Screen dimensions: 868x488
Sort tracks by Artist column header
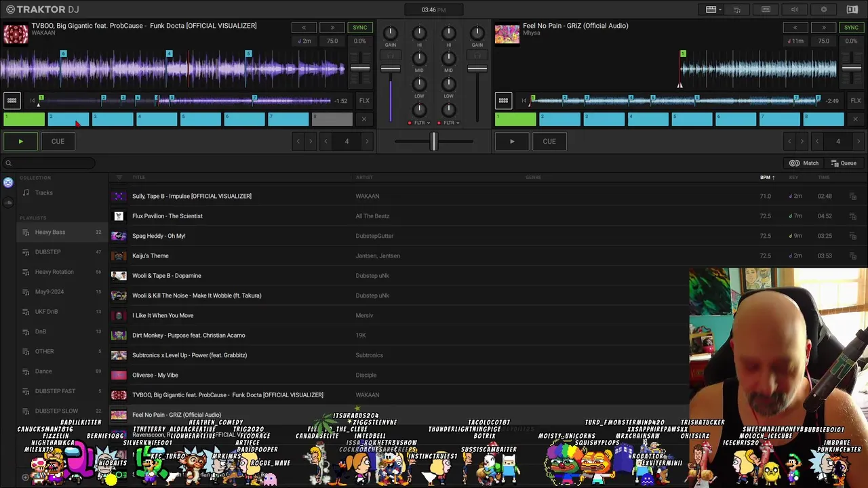[x=364, y=178]
